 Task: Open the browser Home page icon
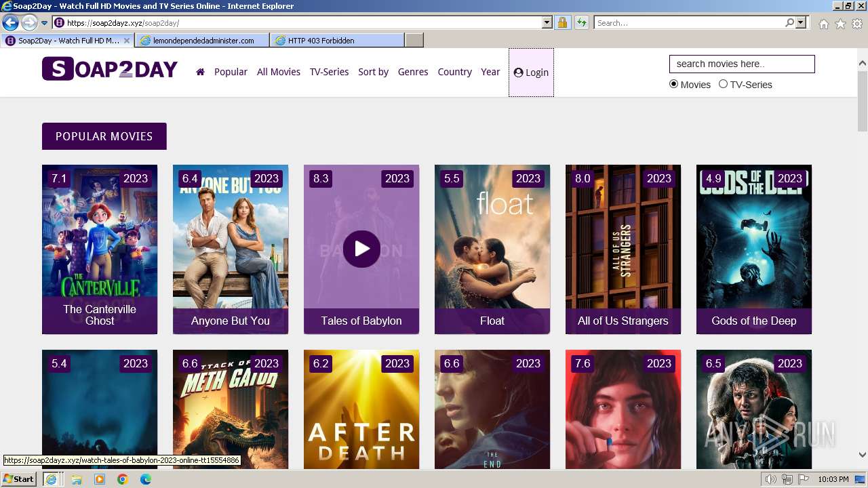tap(823, 24)
